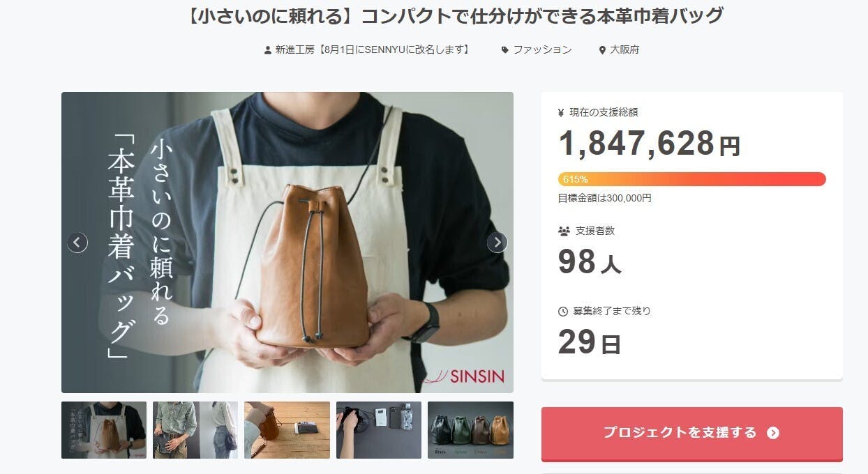Open the 大阪府 location link
This screenshot has height=474, width=868.
624,49
